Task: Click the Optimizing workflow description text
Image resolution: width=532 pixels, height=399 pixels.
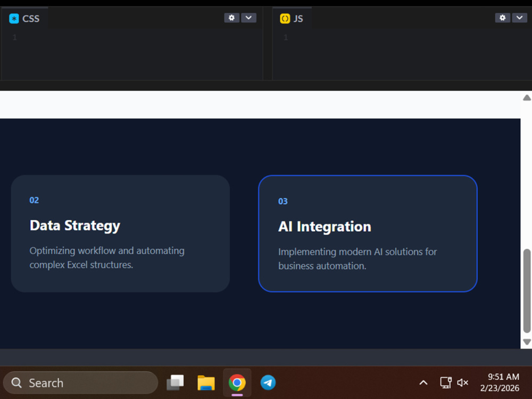Action: pos(107,257)
